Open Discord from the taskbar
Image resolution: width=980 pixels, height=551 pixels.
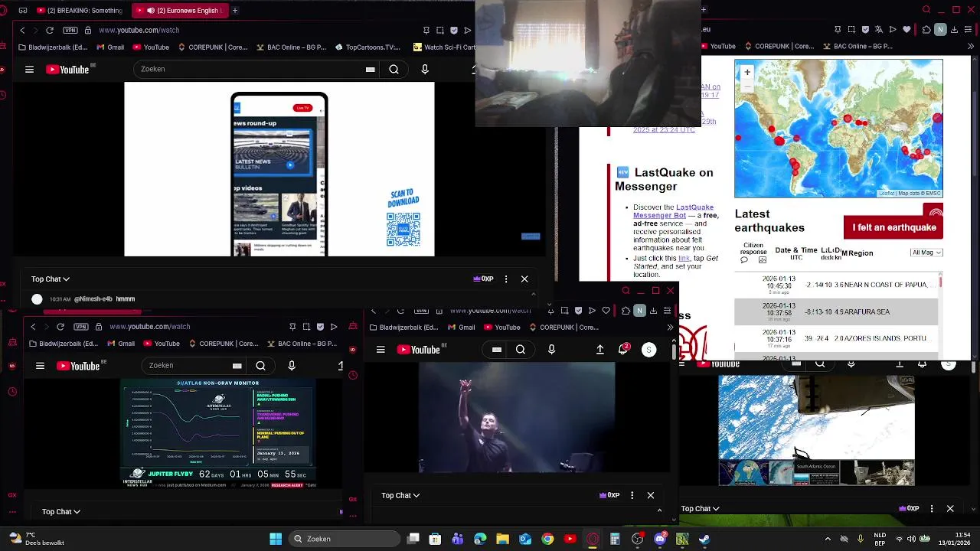pos(660,539)
